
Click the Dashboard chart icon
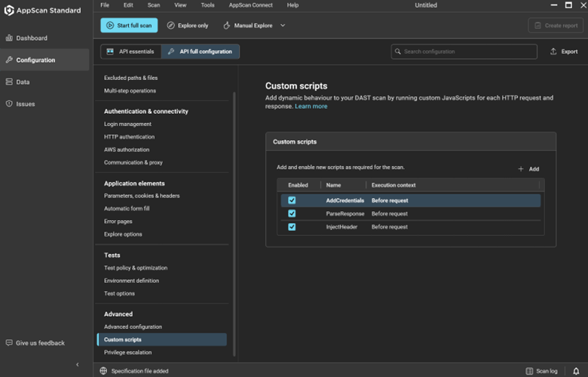click(x=9, y=38)
